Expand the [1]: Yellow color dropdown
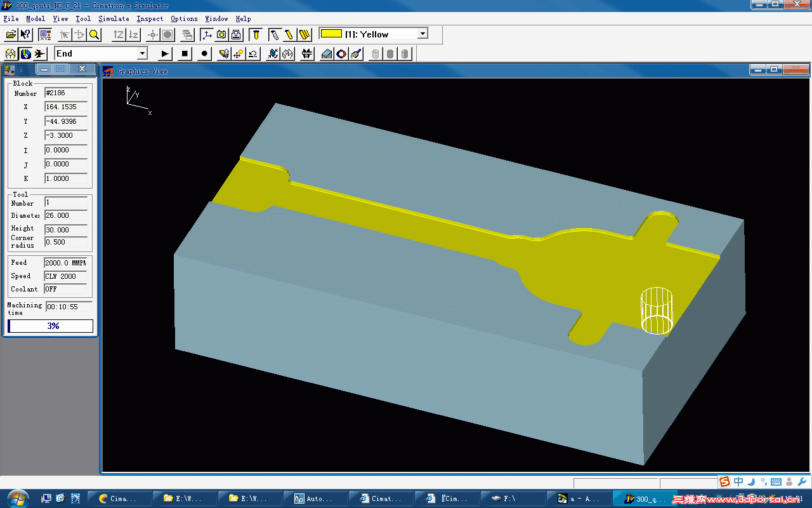 pos(423,34)
